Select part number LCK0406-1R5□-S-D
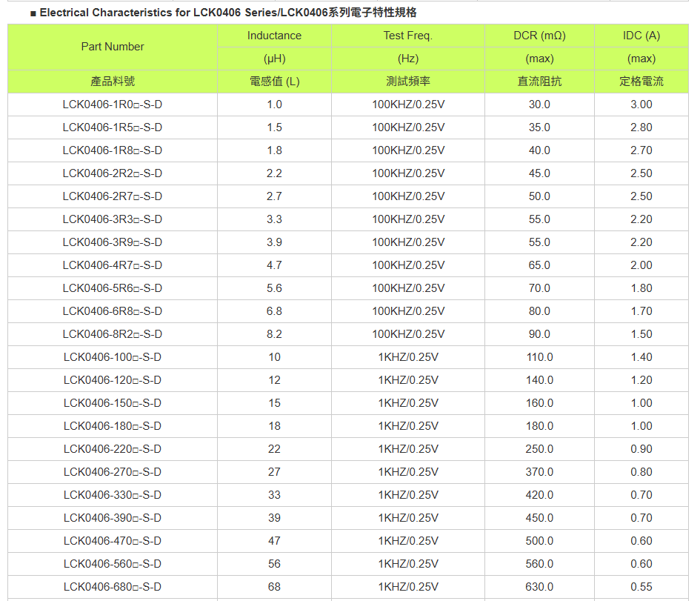Screen dimensions: 700x601 tap(113, 127)
